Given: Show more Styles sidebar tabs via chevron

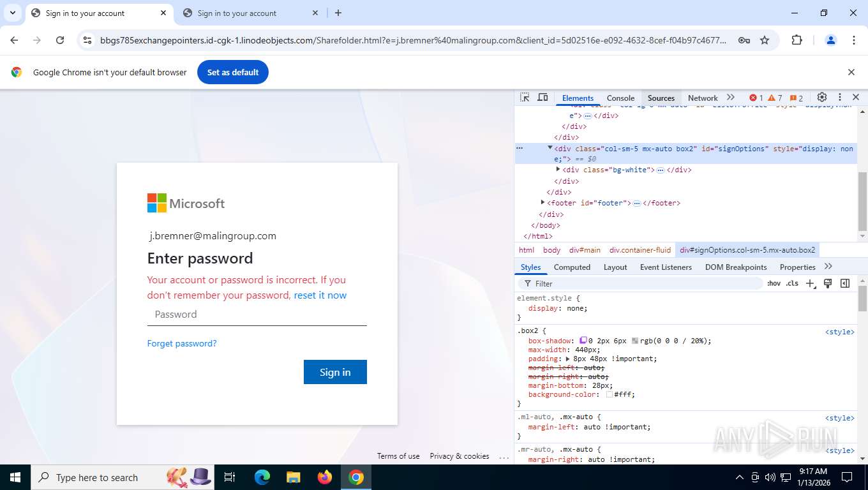Looking at the screenshot, I should pos(828,267).
